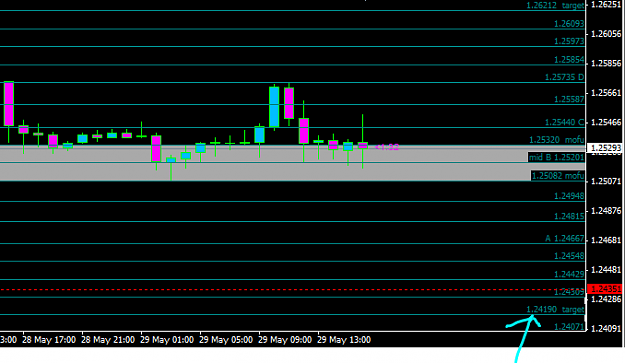Click price axis value 1.24091

tap(606, 329)
